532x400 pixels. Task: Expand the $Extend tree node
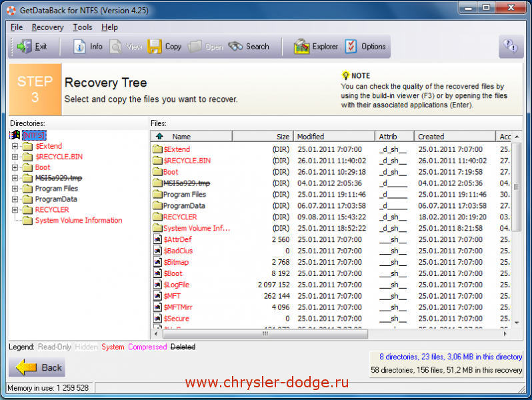pos(15,146)
